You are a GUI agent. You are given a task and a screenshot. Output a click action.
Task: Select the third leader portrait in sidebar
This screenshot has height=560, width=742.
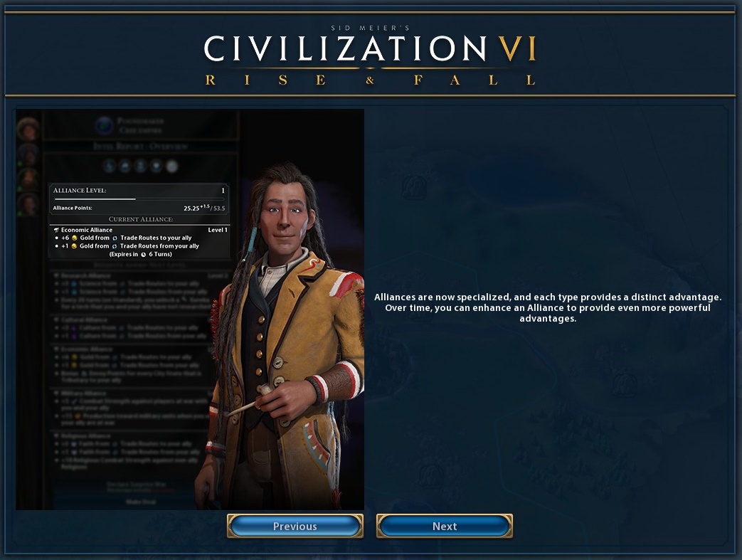coord(28,180)
